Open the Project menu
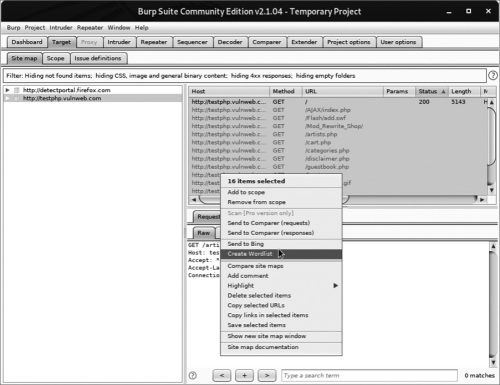 pyautogui.click(x=35, y=28)
